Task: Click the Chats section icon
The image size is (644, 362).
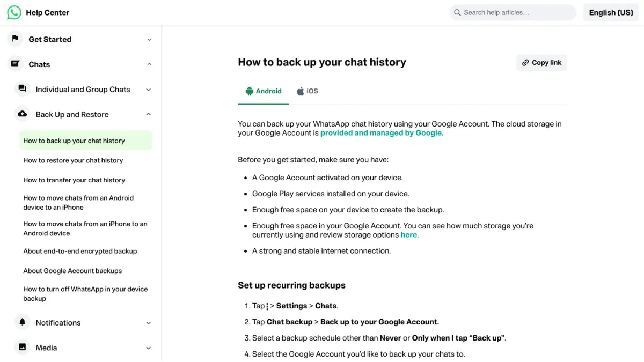Action: click(x=15, y=64)
